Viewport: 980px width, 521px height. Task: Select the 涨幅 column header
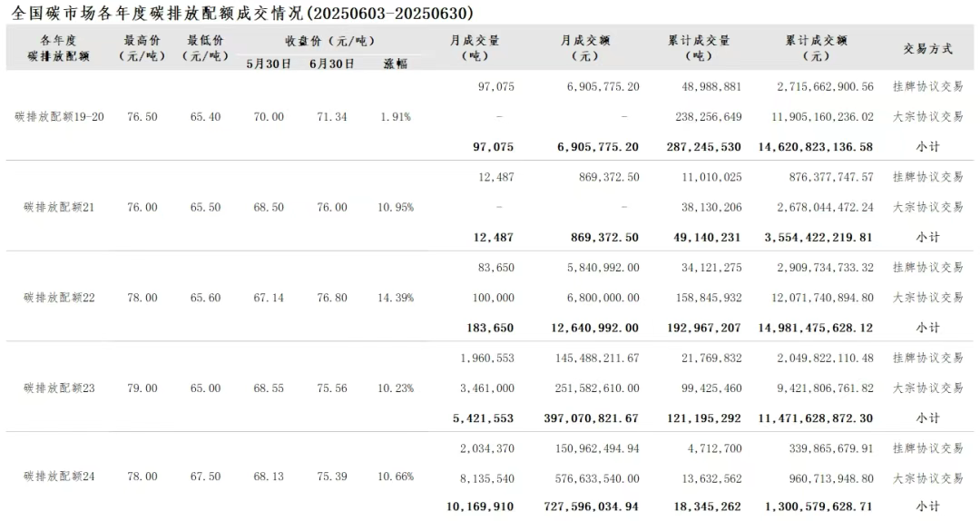coord(395,64)
